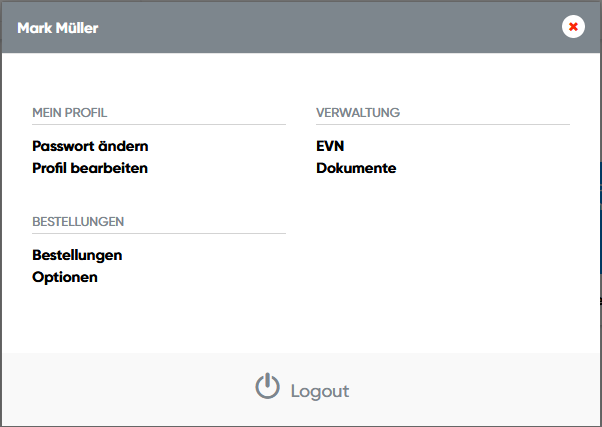
Task: Click empty footer area left of power icon
Action: click(x=120, y=390)
